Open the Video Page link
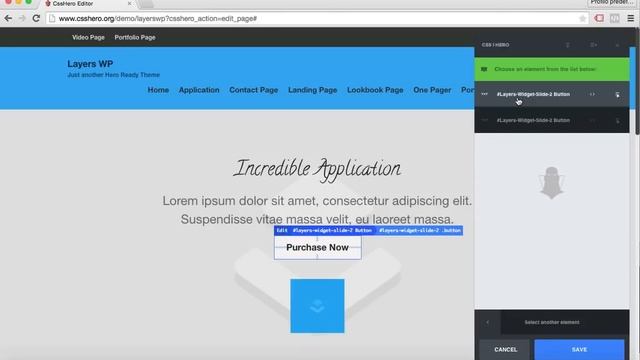This screenshot has width=640, height=360. point(88,37)
